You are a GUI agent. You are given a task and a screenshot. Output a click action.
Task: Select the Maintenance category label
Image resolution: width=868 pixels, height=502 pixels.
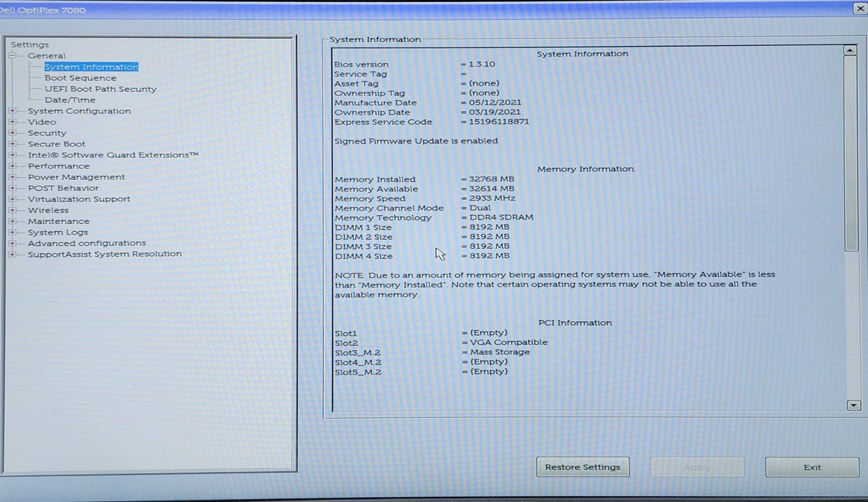tap(59, 221)
